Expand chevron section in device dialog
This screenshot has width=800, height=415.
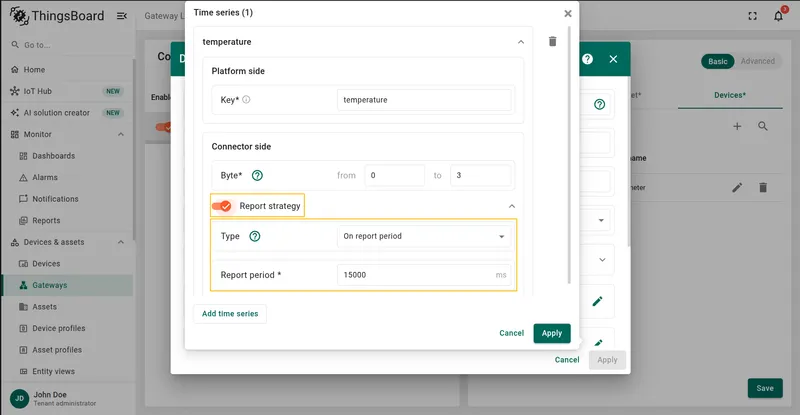[x=602, y=260]
